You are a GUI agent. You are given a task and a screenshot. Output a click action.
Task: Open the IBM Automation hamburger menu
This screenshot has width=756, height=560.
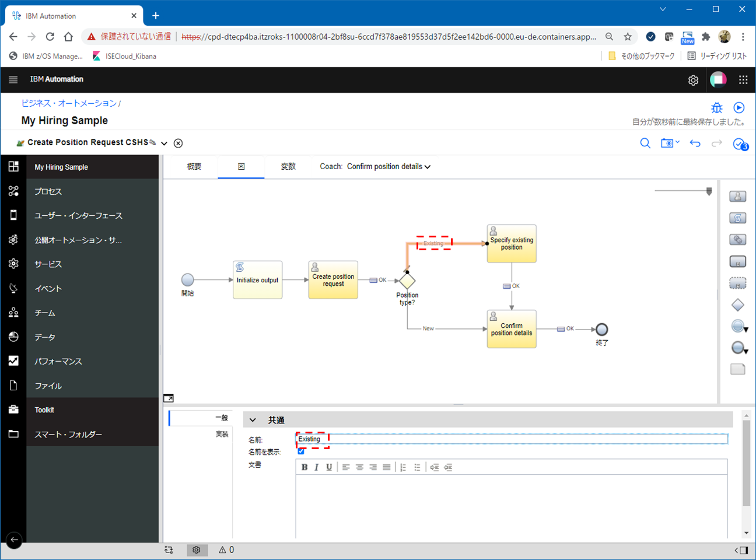13,79
